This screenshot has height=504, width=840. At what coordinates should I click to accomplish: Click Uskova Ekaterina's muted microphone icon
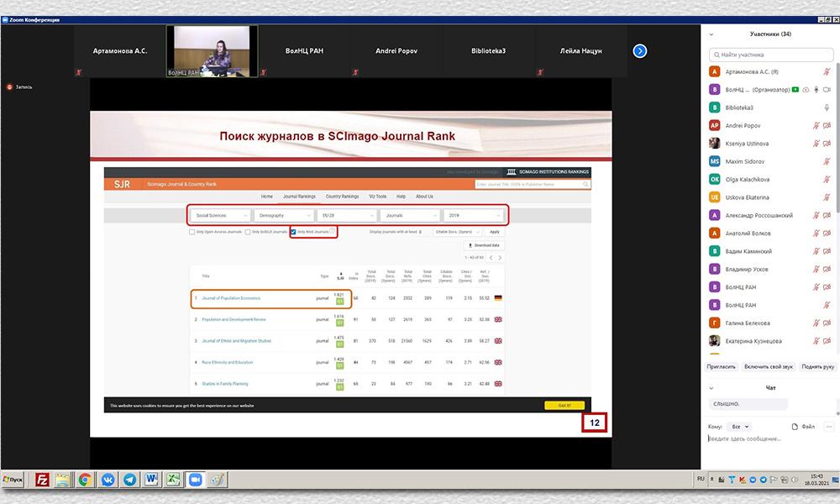coord(827,197)
